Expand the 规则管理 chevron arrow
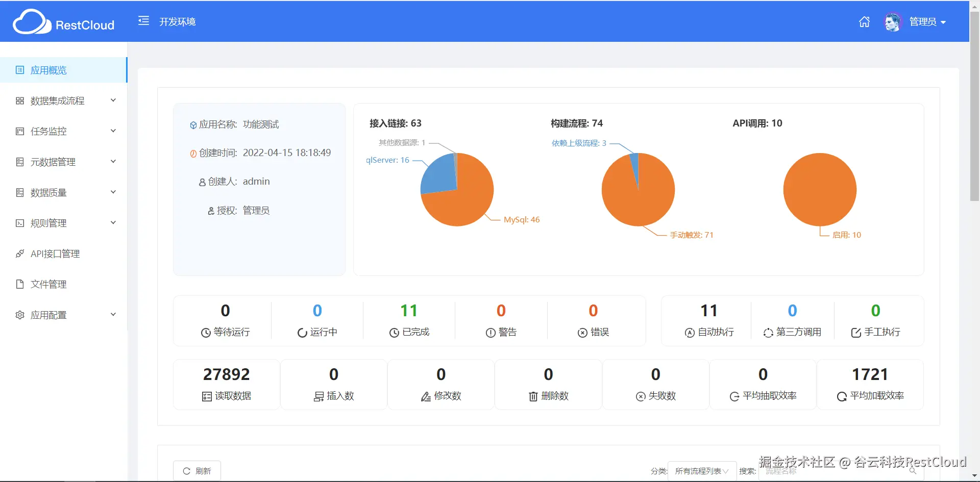The image size is (980, 482). point(113,222)
